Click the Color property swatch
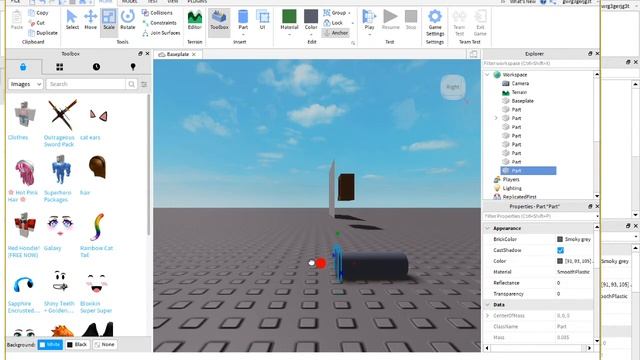The image size is (640, 360). (x=560, y=261)
